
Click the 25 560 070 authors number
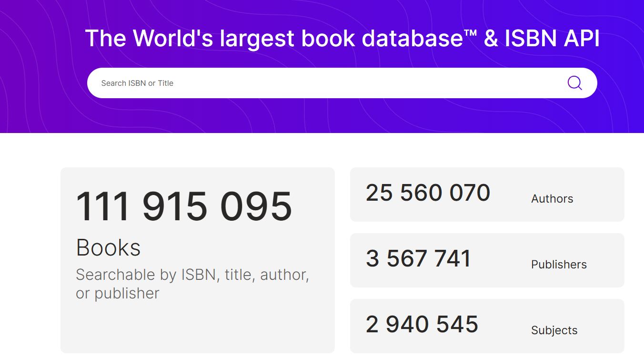pyautogui.click(x=428, y=193)
